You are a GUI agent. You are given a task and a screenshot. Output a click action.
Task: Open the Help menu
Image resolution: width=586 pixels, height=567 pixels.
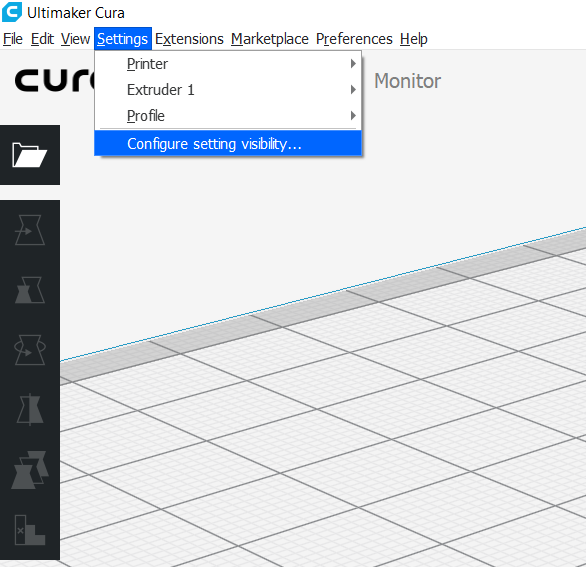[413, 39]
